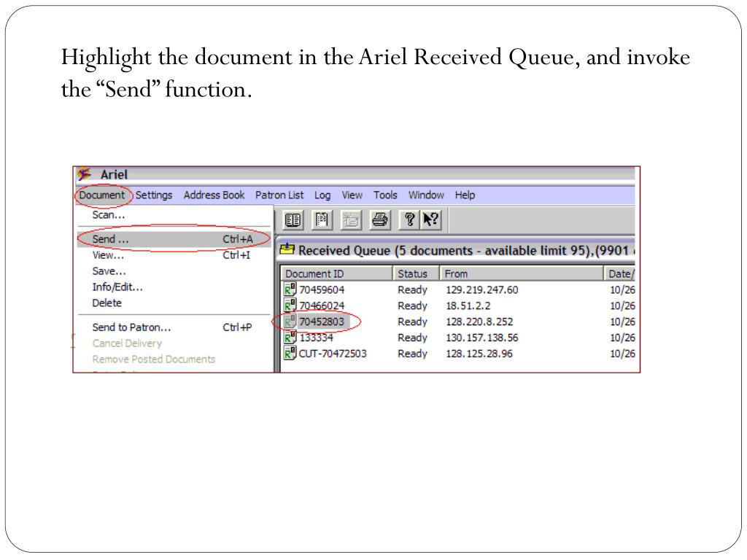
Task: Sort by the Status column header
Action: click(x=416, y=274)
